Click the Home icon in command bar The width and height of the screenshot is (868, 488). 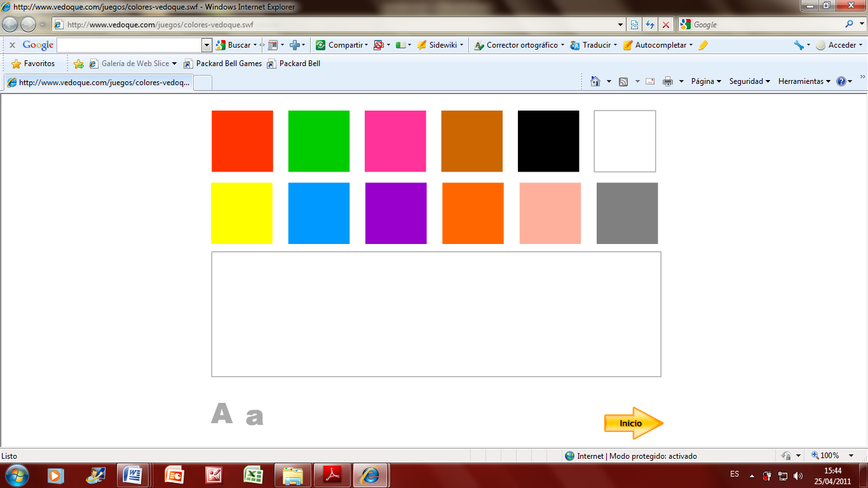coord(595,81)
